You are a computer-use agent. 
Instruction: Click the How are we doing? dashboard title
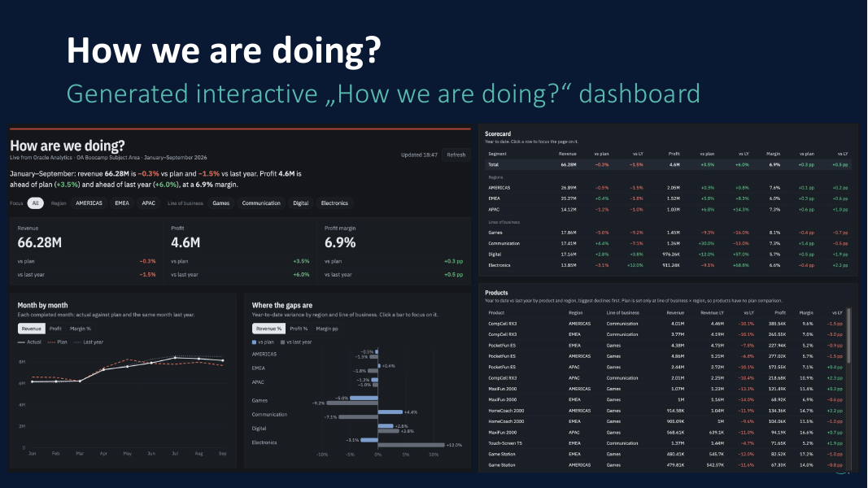68,146
